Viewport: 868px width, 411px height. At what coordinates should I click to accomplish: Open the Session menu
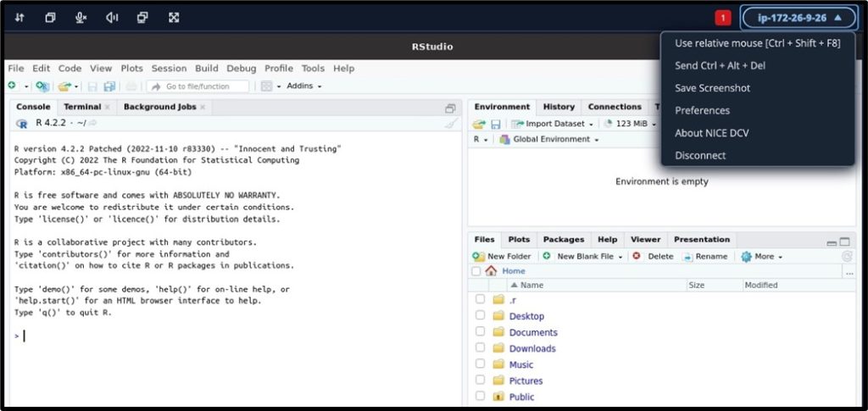[169, 69]
